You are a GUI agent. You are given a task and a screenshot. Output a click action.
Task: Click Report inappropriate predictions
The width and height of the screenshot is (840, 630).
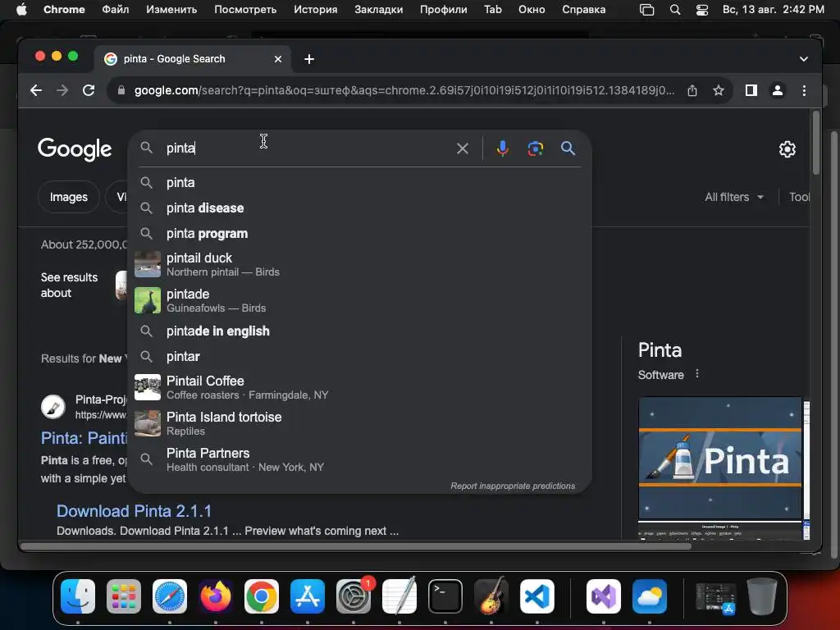point(513,486)
